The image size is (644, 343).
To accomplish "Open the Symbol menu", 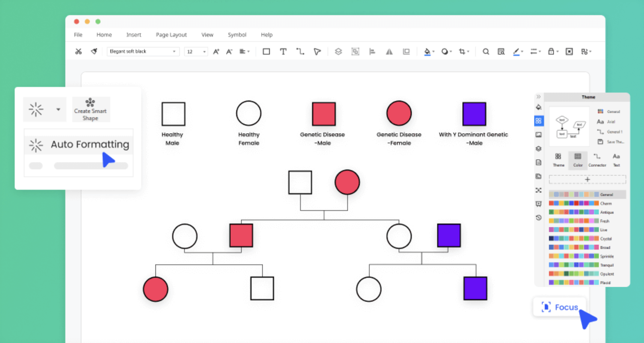I will (x=237, y=35).
